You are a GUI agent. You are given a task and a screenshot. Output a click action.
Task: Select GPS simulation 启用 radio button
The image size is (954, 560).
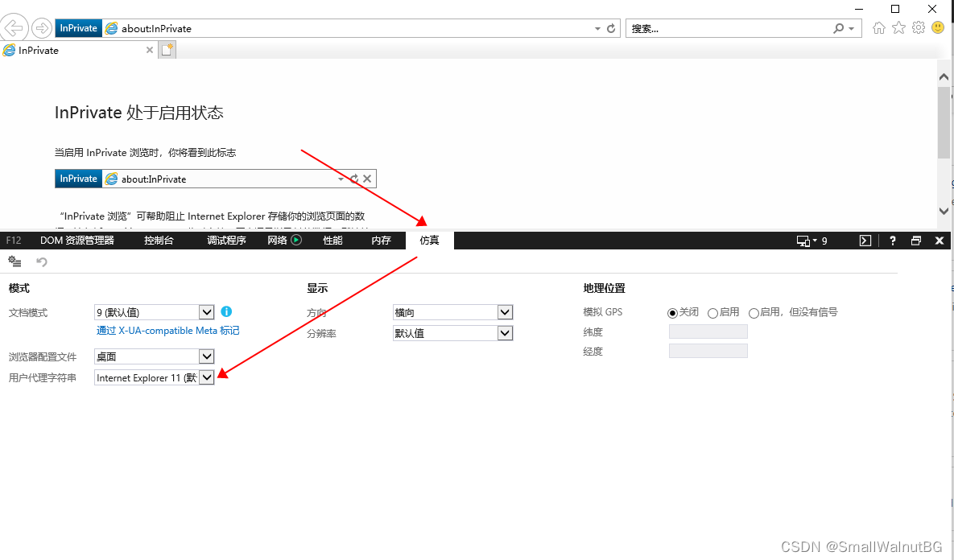(712, 313)
